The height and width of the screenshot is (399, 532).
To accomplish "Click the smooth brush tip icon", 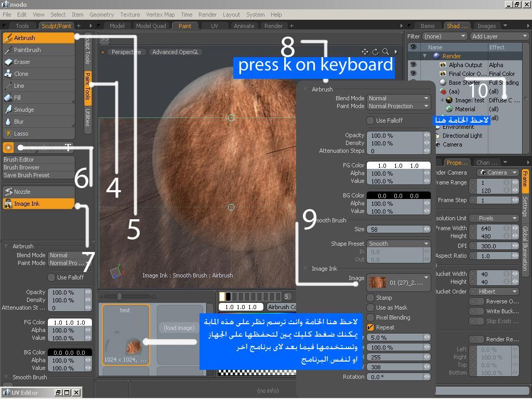I will click(8, 148).
